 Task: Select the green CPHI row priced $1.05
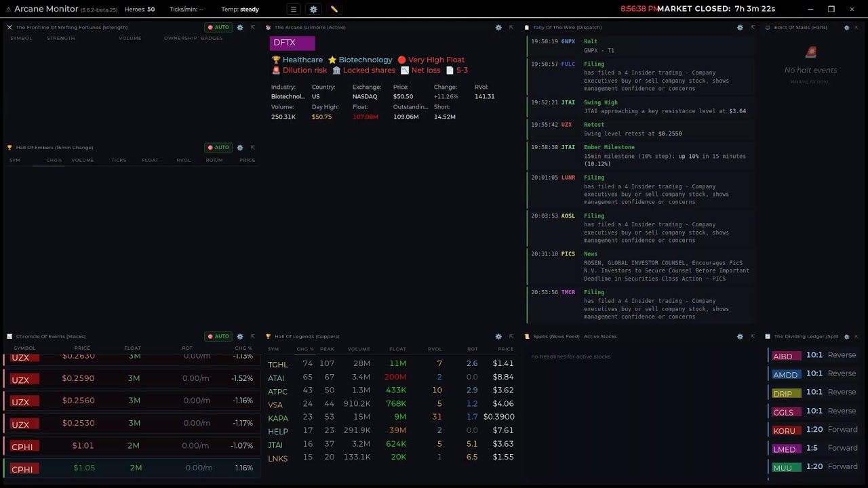(x=132, y=468)
